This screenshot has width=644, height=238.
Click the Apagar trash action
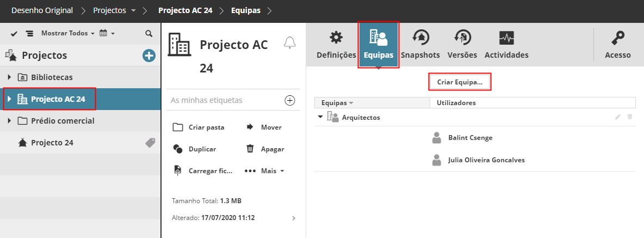(265, 149)
